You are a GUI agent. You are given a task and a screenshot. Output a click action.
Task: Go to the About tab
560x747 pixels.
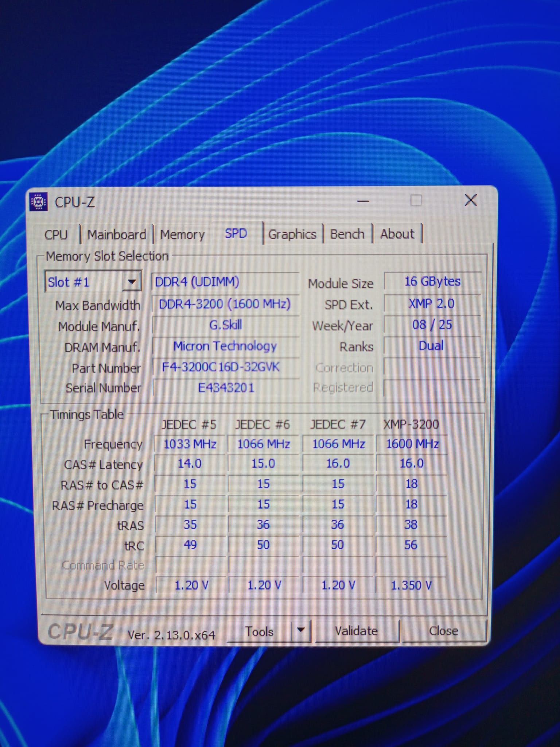click(x=397, y=233)
